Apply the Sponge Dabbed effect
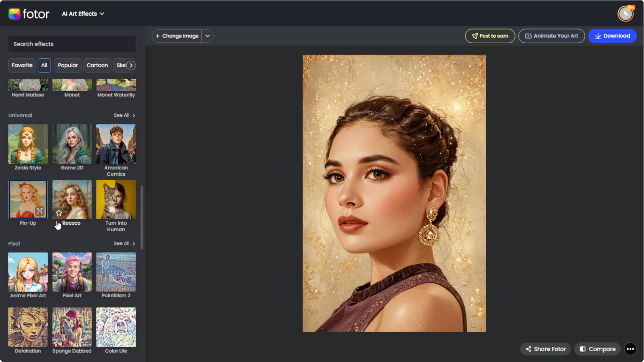 pyautogui.click(x=72, y=327)
